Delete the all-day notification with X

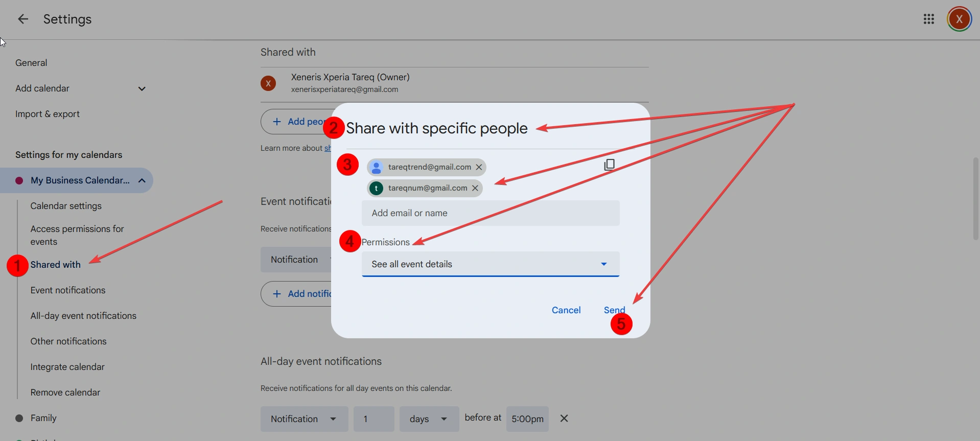(564, 419)
